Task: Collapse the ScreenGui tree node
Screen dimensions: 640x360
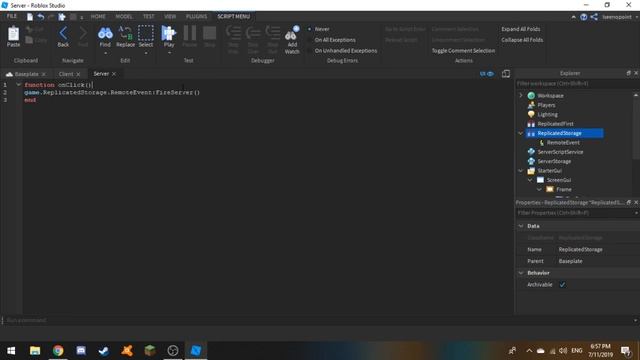Action: (x=530, y=180)
